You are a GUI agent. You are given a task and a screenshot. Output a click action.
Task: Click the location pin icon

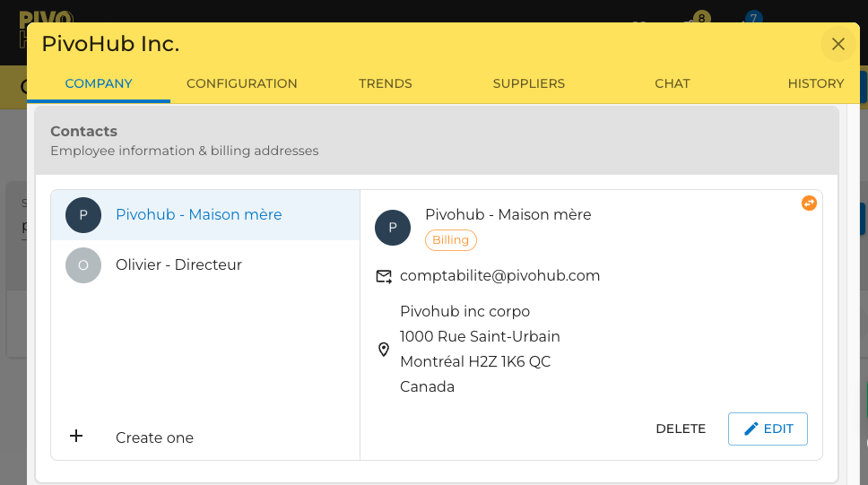383,350
